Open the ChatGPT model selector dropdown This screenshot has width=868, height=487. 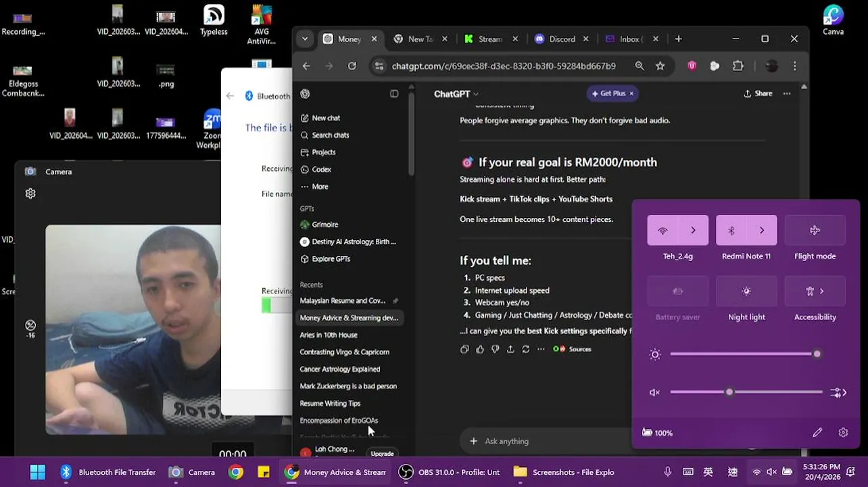[x=456, y=94]
